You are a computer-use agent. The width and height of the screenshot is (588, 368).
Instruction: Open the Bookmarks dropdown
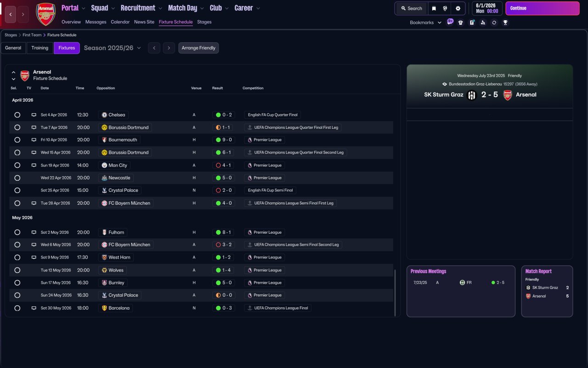pos(425,23)
